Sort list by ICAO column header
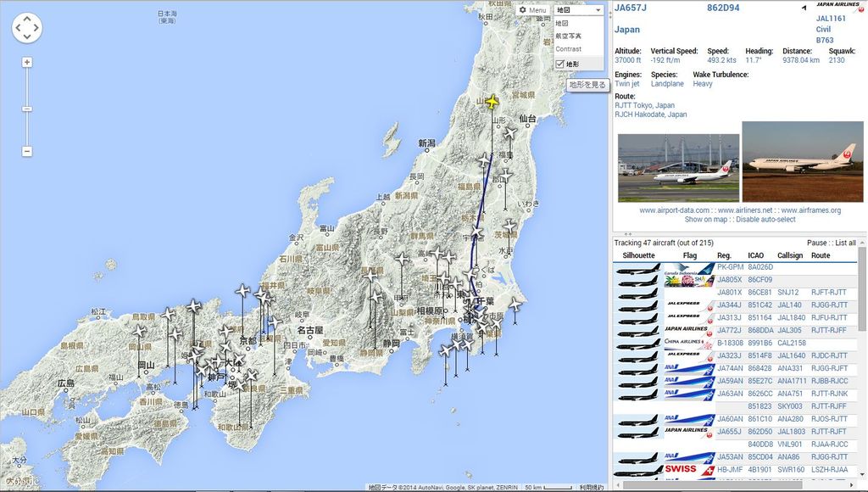The height and width of the screenshot is (492, 868). (x=755, y=255)
